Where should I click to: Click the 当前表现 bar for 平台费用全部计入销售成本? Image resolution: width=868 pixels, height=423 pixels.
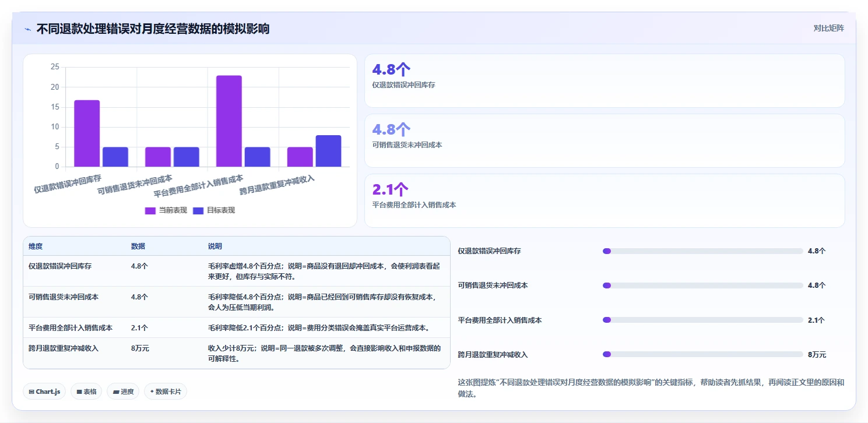pos(229,121)
